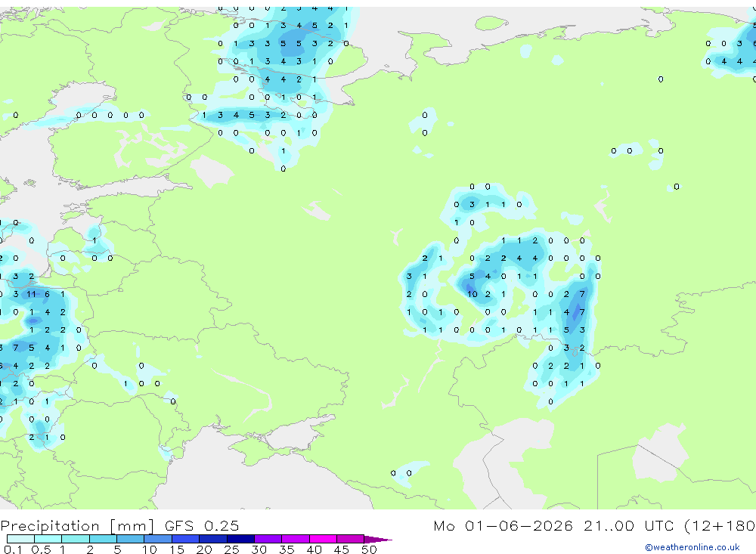Click the '11' precipitation value on map
This screenshot has height=554, width=756.
coord(31,294)
